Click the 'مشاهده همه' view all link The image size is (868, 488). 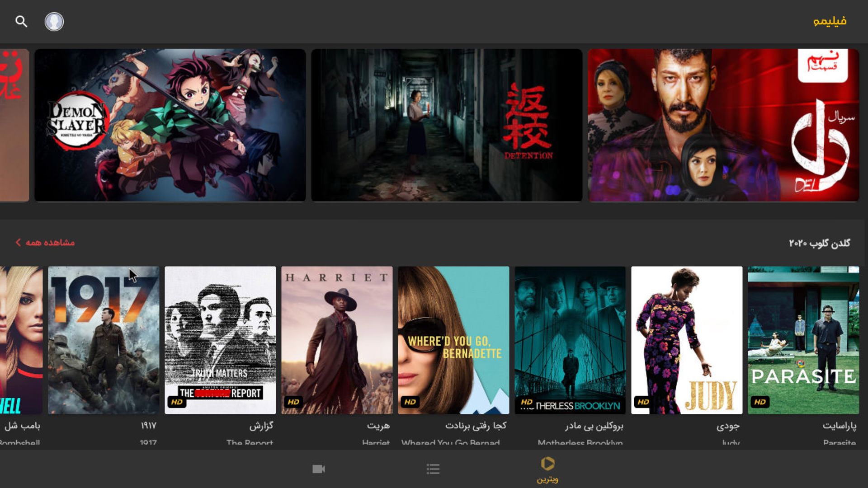point(50,243)
